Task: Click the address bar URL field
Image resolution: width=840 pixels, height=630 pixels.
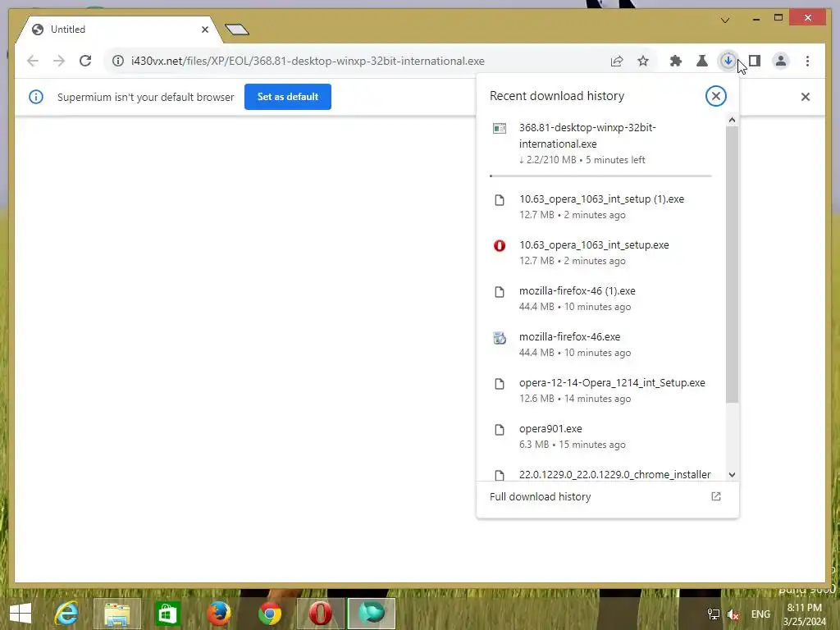Action: (364, 61)
